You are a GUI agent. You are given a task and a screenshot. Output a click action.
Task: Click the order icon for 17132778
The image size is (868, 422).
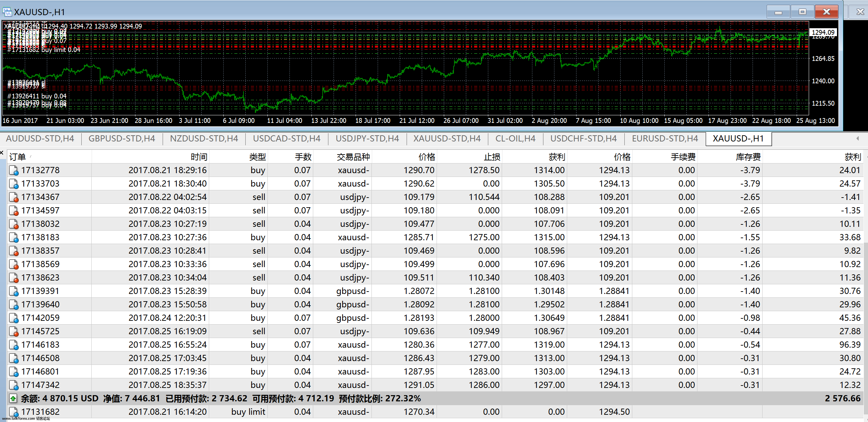pos(14,170)
